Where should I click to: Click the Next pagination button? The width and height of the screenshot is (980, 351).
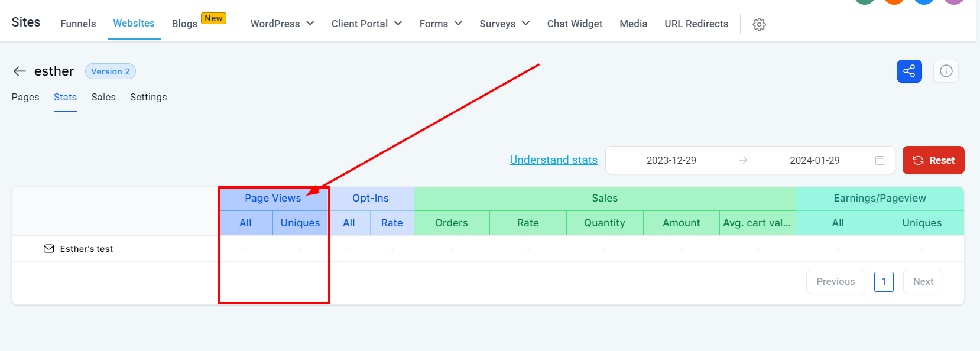point(923,282)
